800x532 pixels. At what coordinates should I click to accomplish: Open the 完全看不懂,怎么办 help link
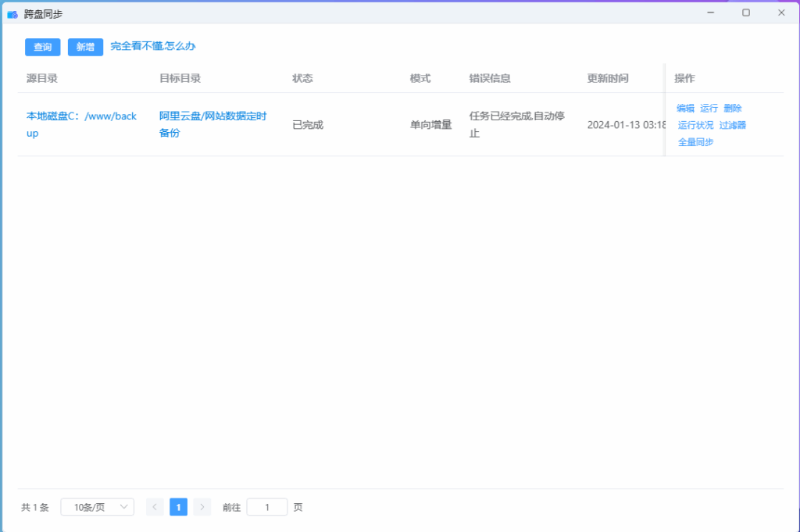(152, 47)
